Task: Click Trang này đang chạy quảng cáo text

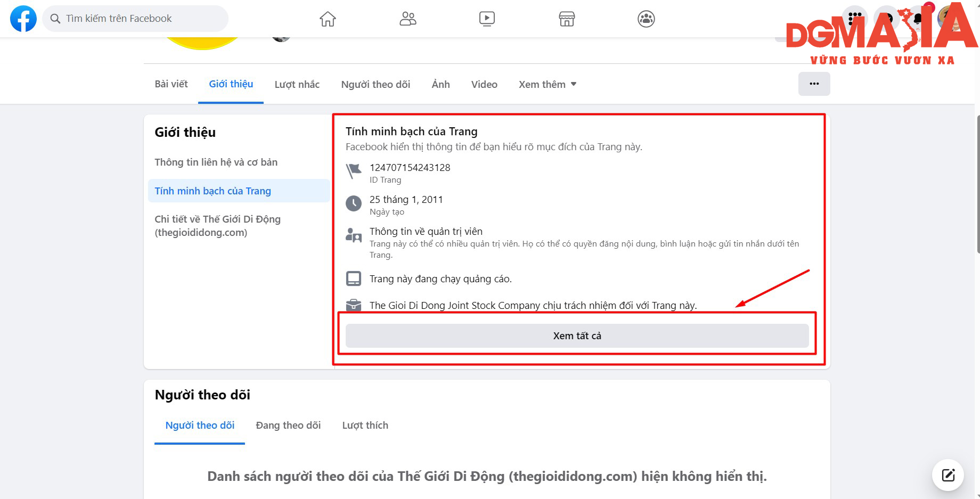Action: click(440, 279)
